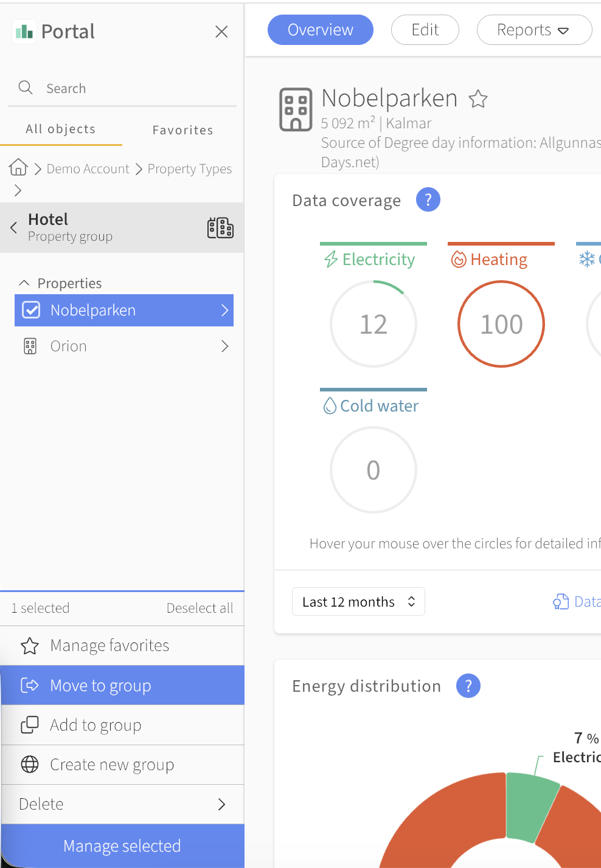Click the '1 selected' status text
The width and height of the screenshot is (601, 868).
[41, 608]
